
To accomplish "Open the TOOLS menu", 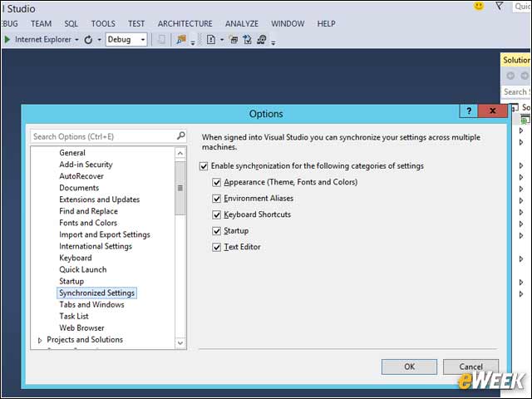I will pos(103,24).
